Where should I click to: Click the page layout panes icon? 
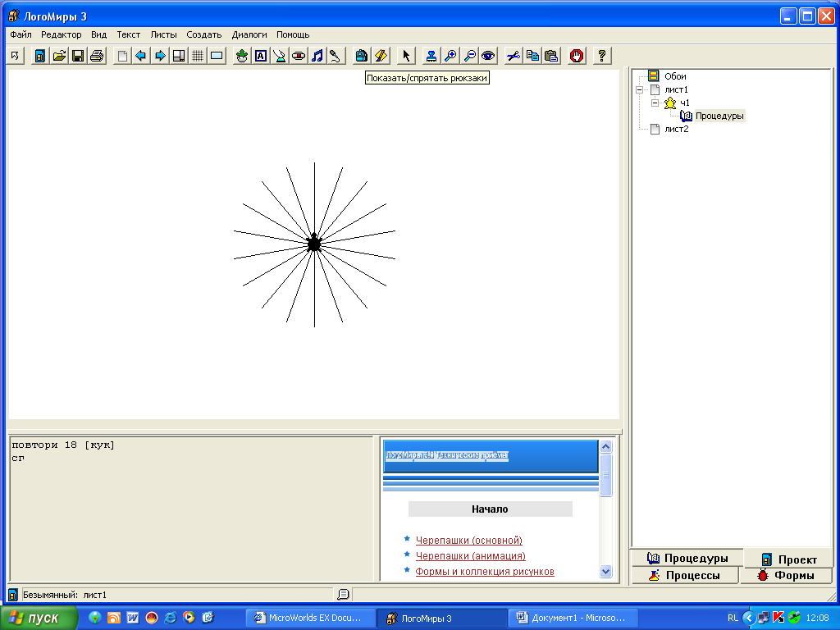tap(179, 56)
